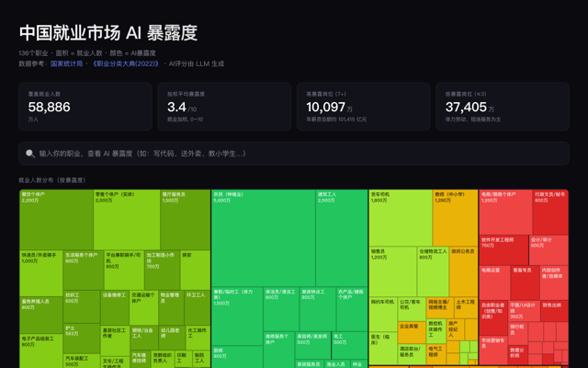Select the 平面/UI设计师 350万 tile
Screen dimensions: 588x368
coord(525,311)
